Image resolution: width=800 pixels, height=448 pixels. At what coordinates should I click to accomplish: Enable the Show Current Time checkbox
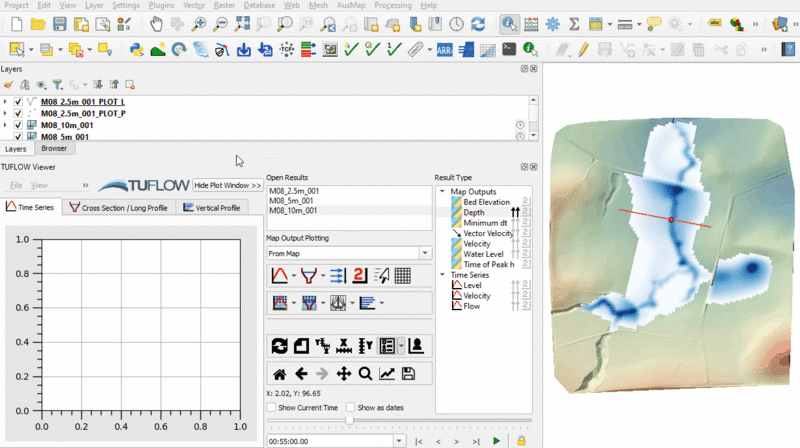(x=272, y=408)
